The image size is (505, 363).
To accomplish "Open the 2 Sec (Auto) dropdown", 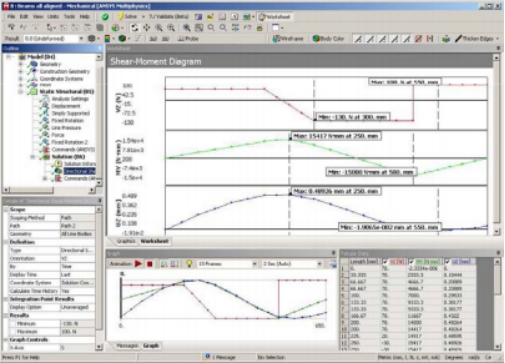I will point(319,264).
